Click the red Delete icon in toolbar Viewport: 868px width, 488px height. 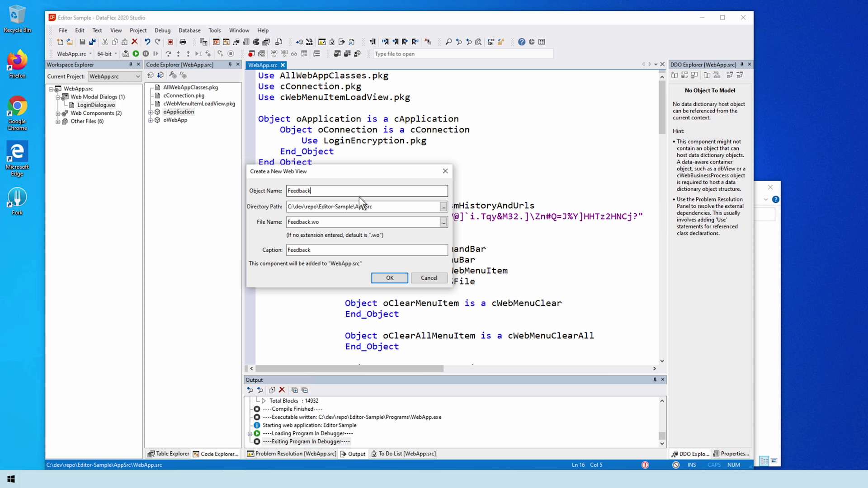pos(134,42)
